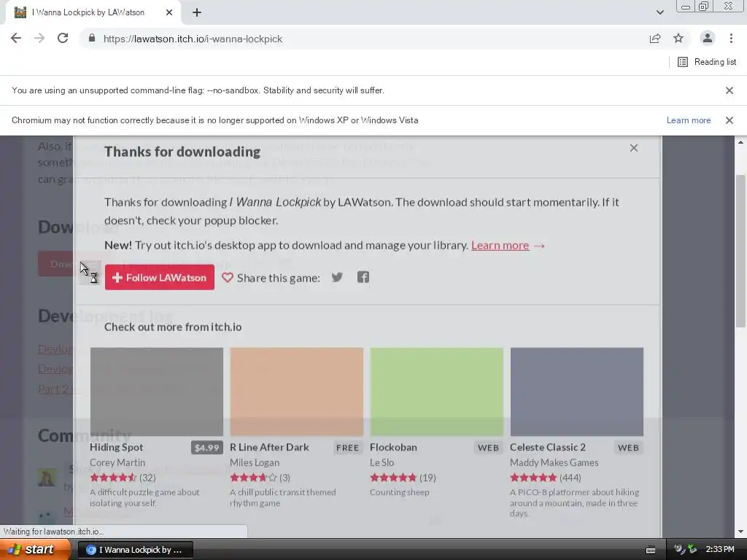Dismiss the Windows XP support warning
This screenshot has width=747, height=560.
click(729, 120)
